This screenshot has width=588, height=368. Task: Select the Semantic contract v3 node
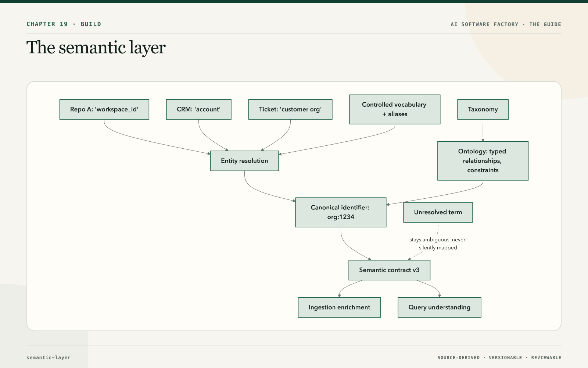pos(389,270)
